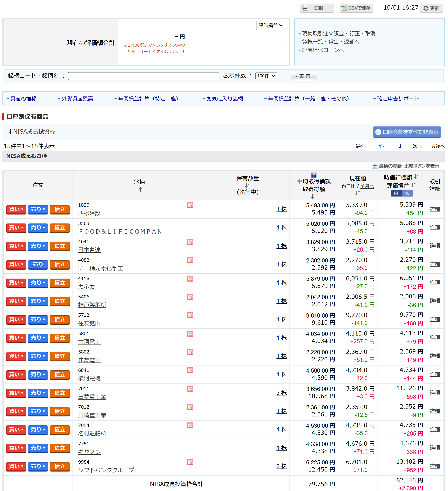The width and height of the screenshot is (448, 491).
Task: Open 外貨資産残高 link
Action: click(77, 99)
